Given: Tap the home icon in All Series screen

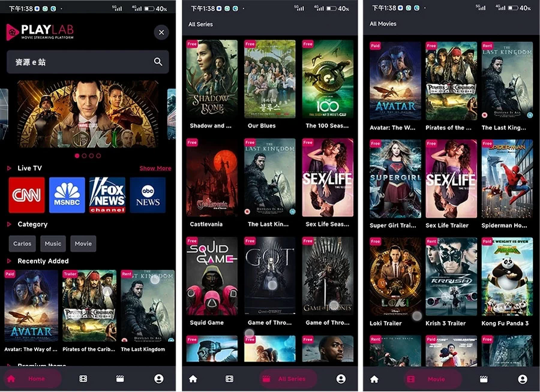Looking at the screenshot, I should [193, 379].
